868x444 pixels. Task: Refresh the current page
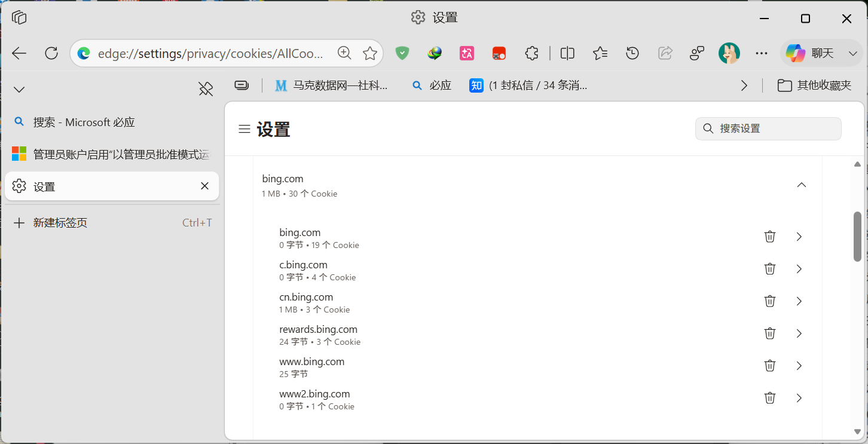(x=51, y=53)
